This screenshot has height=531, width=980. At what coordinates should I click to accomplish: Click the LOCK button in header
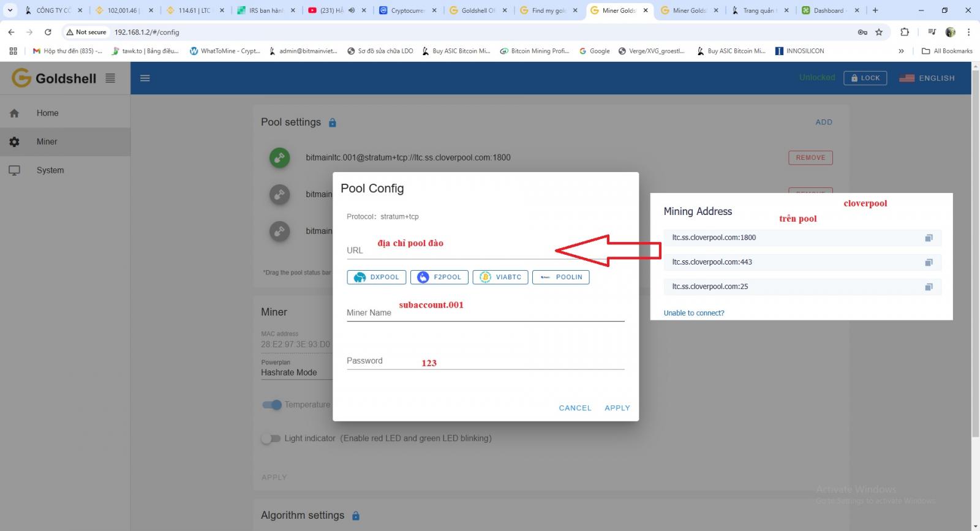click(865, 78)
